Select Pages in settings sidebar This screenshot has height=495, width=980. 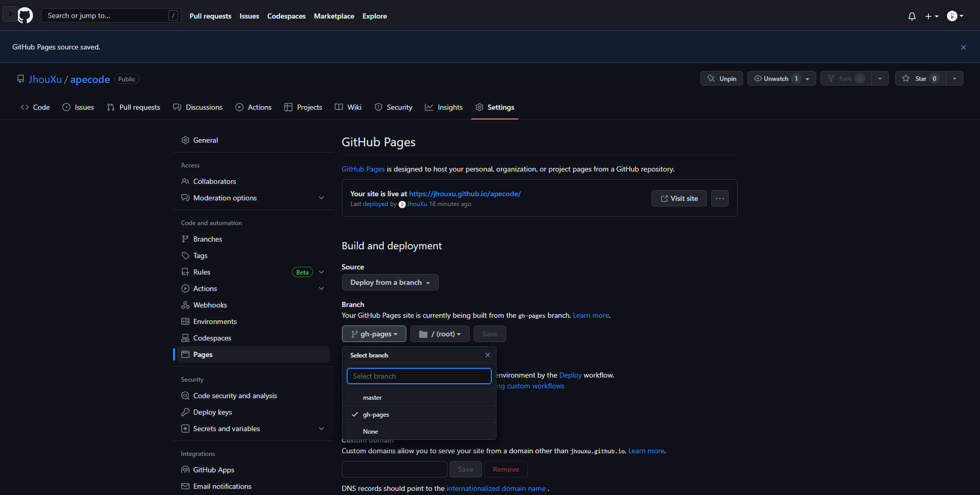click(x=253, y=354)
